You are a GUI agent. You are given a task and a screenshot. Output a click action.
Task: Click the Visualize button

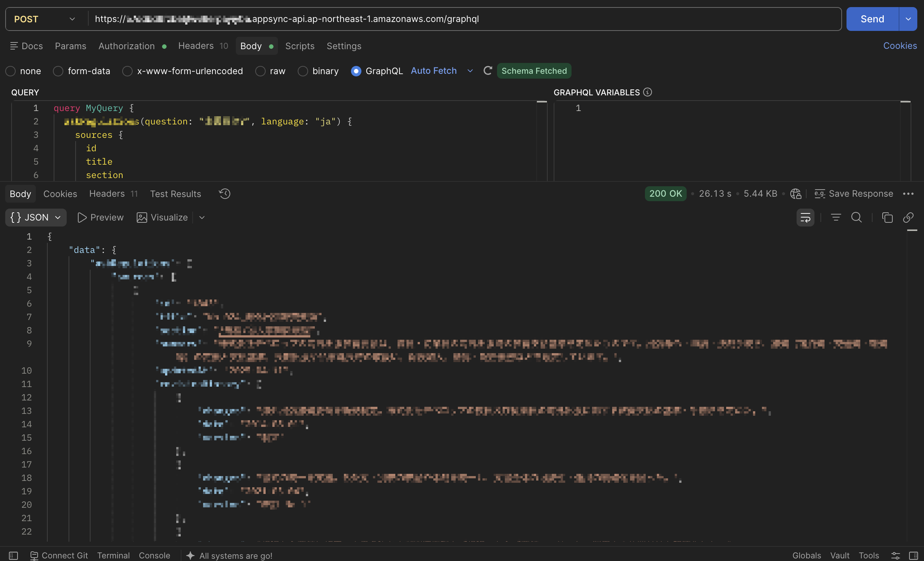tap(162, 218)
